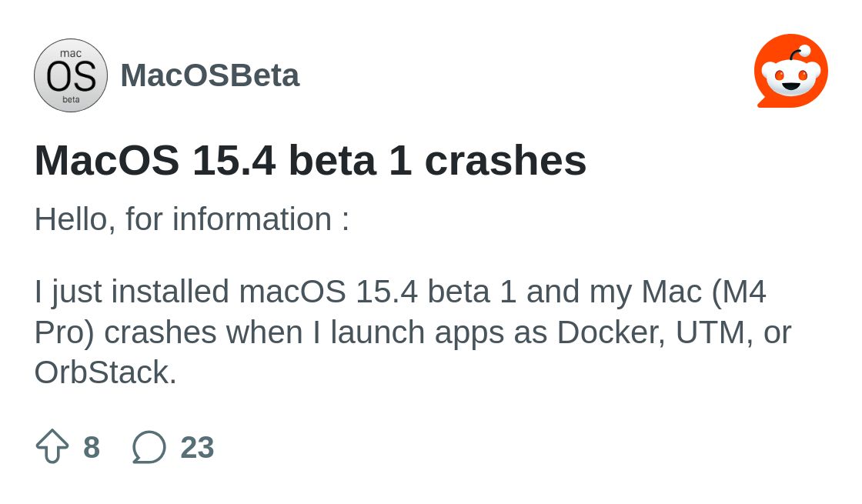Click '15.4' in the post title
The image size is (862, 504).
[234, 161]
